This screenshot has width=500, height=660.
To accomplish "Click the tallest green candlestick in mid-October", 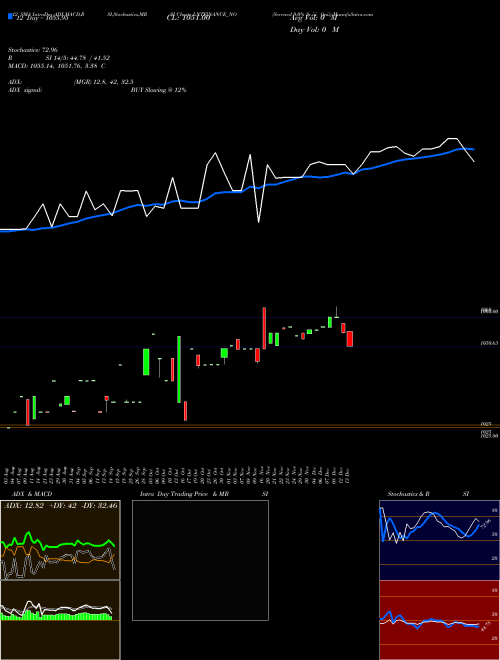I will coord(179,369).
